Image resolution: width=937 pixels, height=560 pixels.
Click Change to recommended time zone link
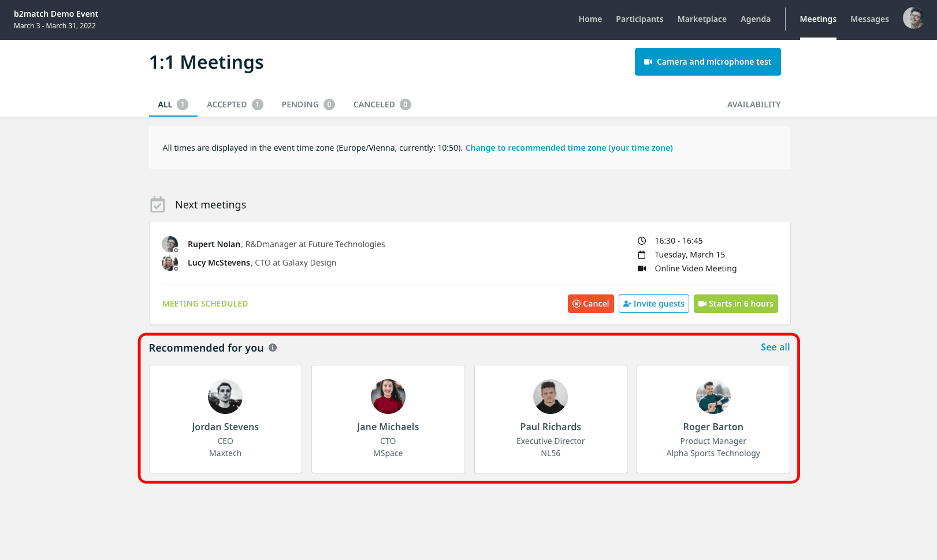(x=568, y=148)
